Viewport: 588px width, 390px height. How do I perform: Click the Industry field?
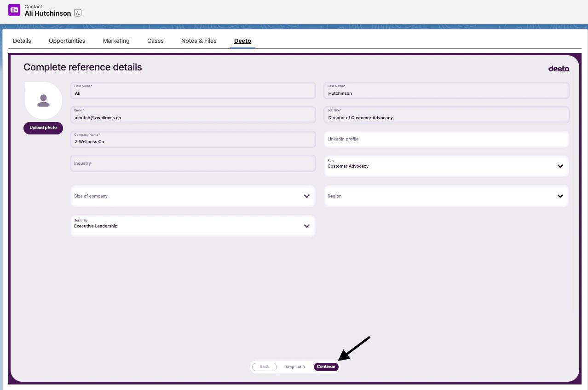click(193, 163)
